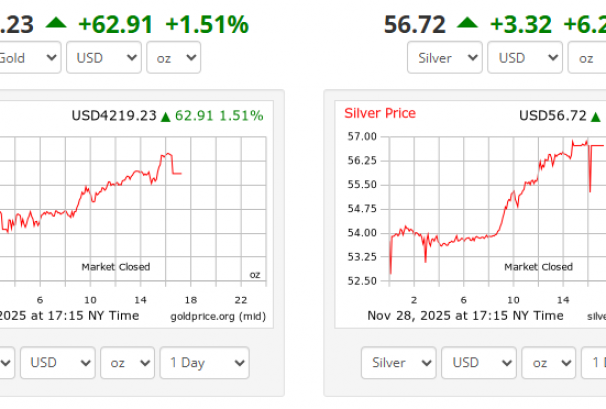The width and height of the screenshot is (606, 409).
Task: Click the small green arrow after USD56.72
Action: pos(596,116)
